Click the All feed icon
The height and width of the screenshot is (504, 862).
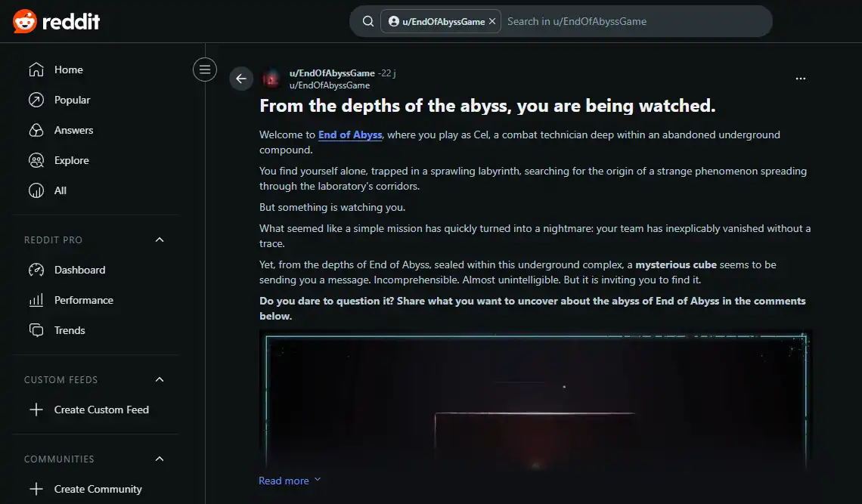(x=36, y=190)
